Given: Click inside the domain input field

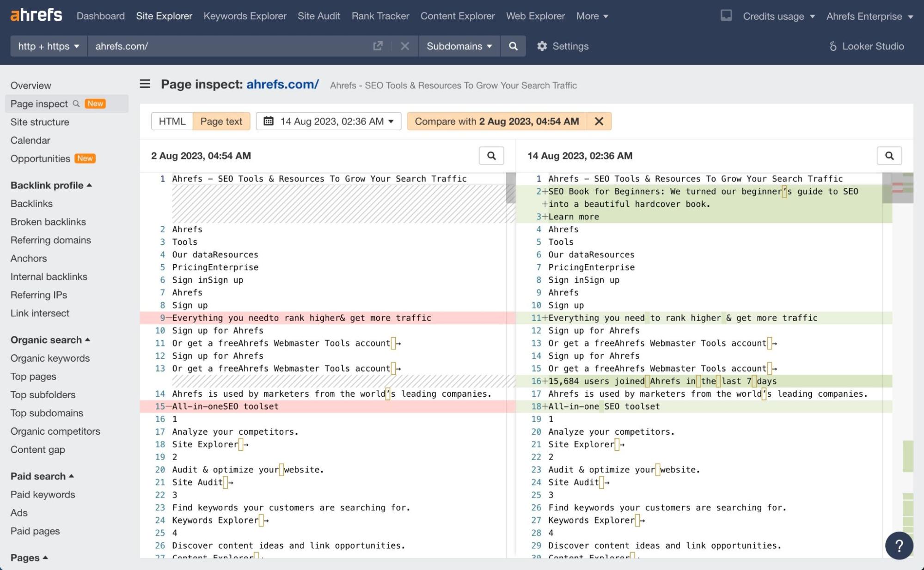Looking at the screenshot, I should (208, 46).
